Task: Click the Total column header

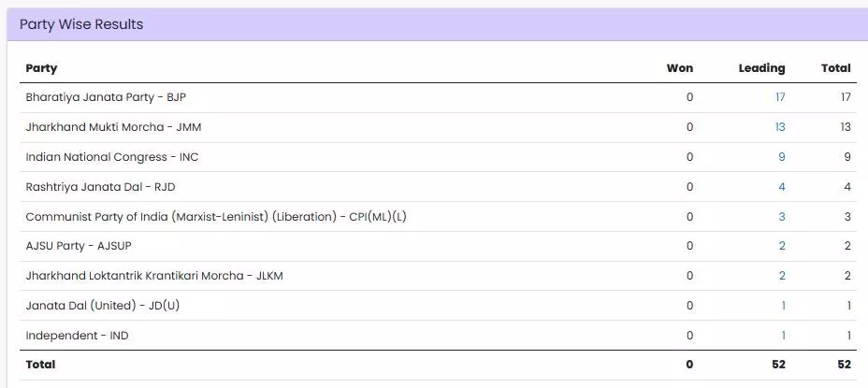Action: 836,68
